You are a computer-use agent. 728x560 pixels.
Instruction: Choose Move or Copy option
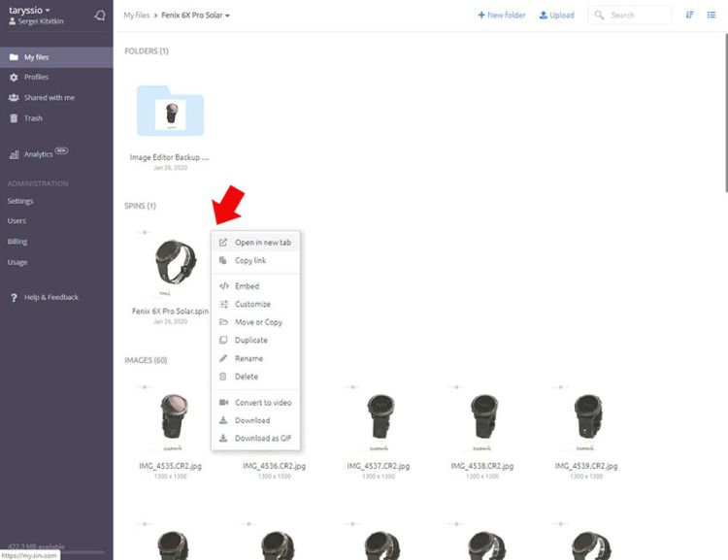coord(255,322)
